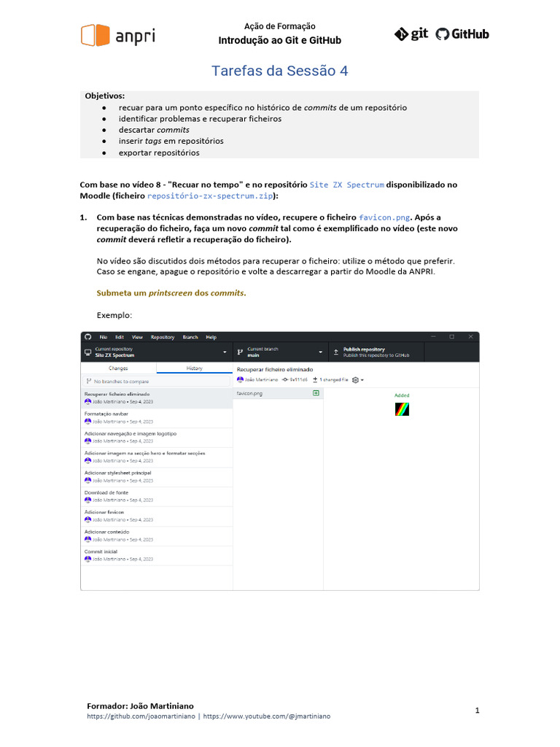The height and width of the screenshot is (747, 560).
Task: Click the Site ZX Spectrum link in the text
Action: [x=346, y=185]
